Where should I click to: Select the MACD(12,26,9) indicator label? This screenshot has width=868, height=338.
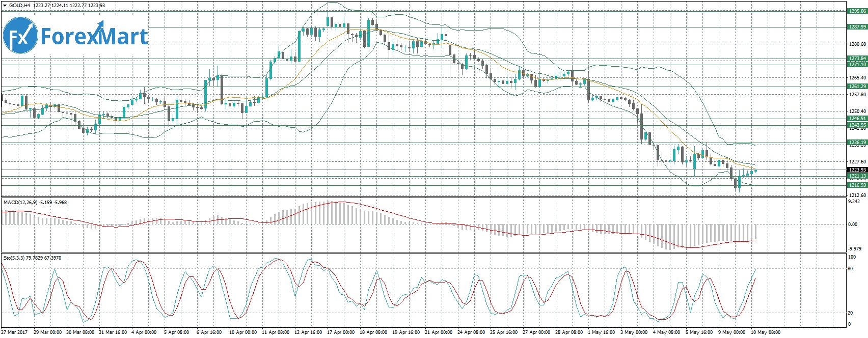tap(35, 203)
